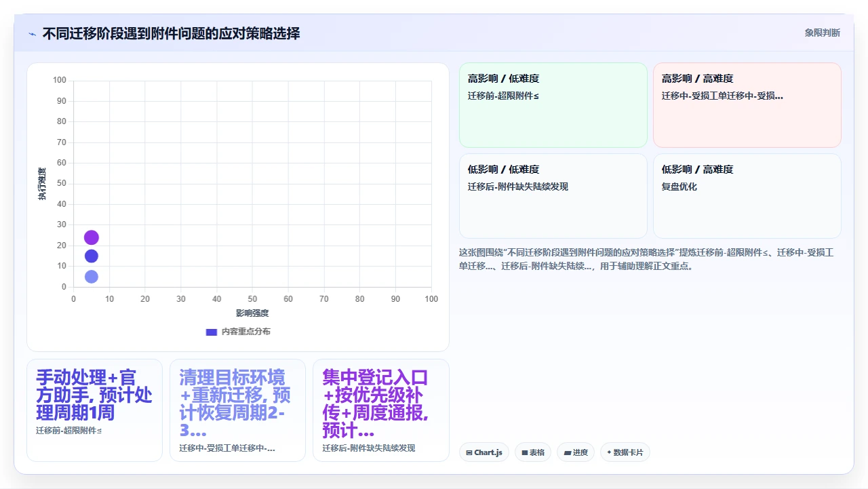Click 复盘优化 text in quadrant card
868x489 pixels.
pyautogui.click(x=679, y=187)
